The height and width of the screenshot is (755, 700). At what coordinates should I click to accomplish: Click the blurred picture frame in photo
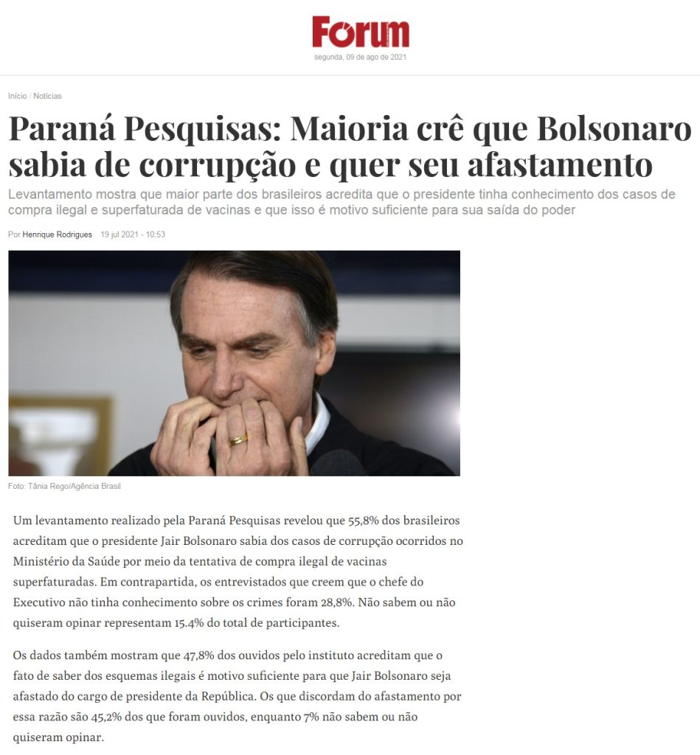pos(60,435)
